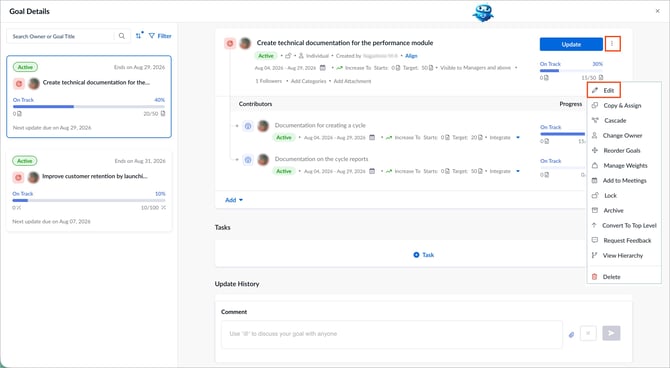Screen dimensions: 670x368
Task: Click the Active badge on main goal
Action: [x=266, y=56]
